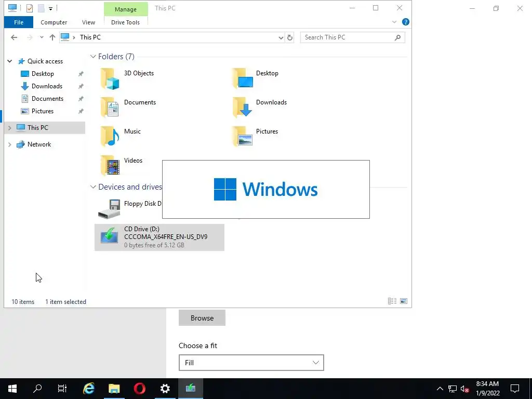Viewport: 532px width, 399px height.
Task: Select the Manage contextual tab
Action: 126,9
